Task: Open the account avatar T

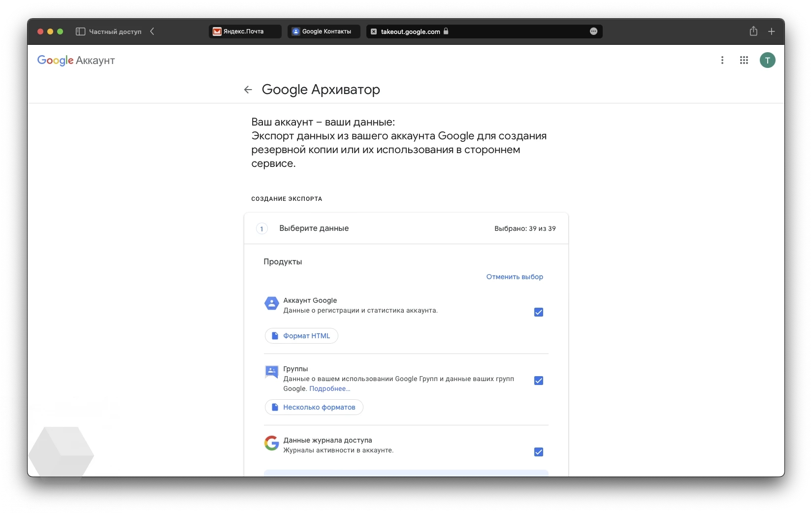Action: pyautogui.click(x=768, y=60)
